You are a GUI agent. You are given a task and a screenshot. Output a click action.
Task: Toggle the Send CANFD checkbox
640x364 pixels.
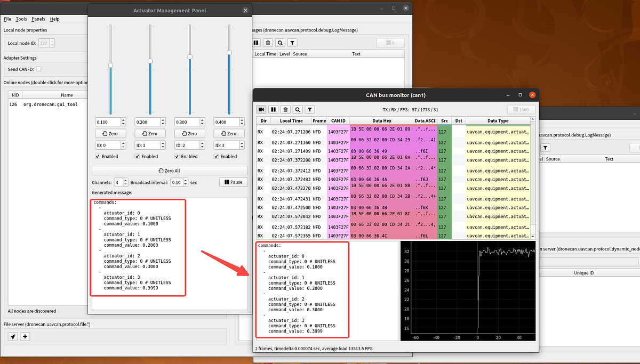tap(38, 69)
